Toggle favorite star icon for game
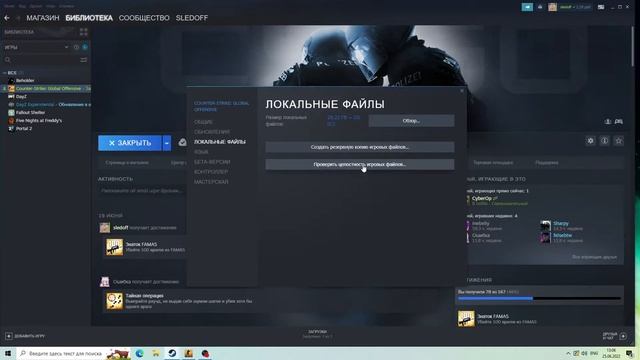Viewport: 640px width, 360px height. 619,141
